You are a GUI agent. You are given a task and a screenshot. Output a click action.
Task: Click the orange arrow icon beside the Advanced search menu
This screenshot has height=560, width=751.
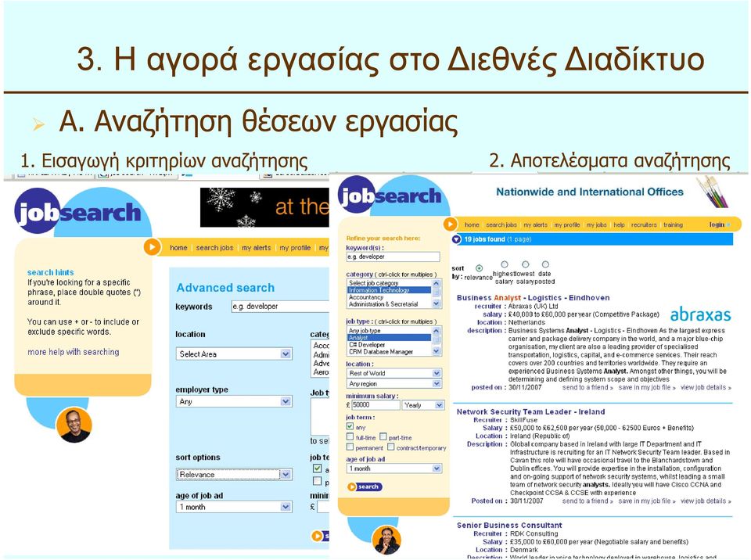click(x=153, y=247)
